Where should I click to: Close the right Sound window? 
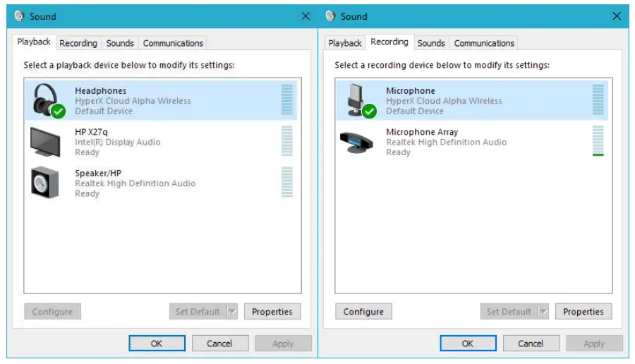(x=617, y=16)
